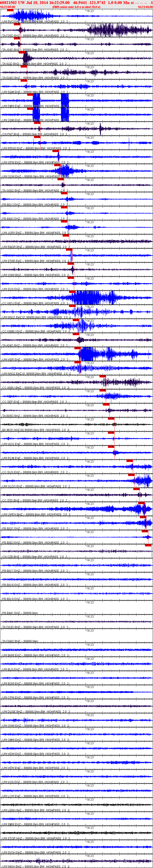This screenshot has width=153, height=868.
Task: Select station label UW GPW EHZ
Action: 11,163
